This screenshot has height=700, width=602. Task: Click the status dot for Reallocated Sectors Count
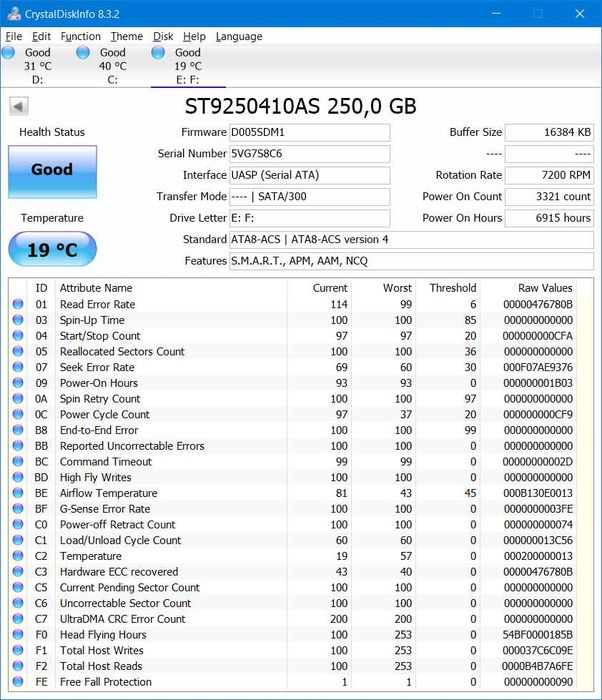(x=18, y=351)
